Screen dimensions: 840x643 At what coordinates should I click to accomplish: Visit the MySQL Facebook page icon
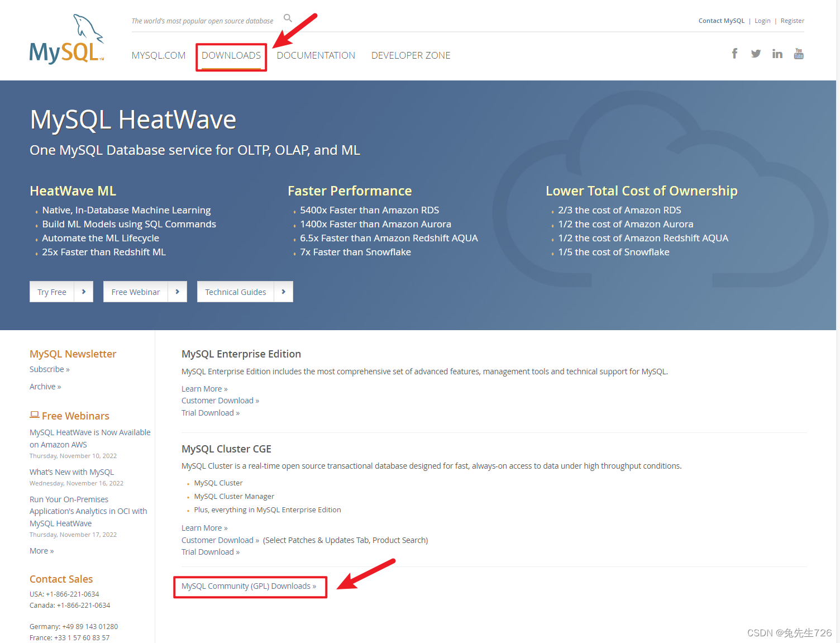[x=734, y=53]
